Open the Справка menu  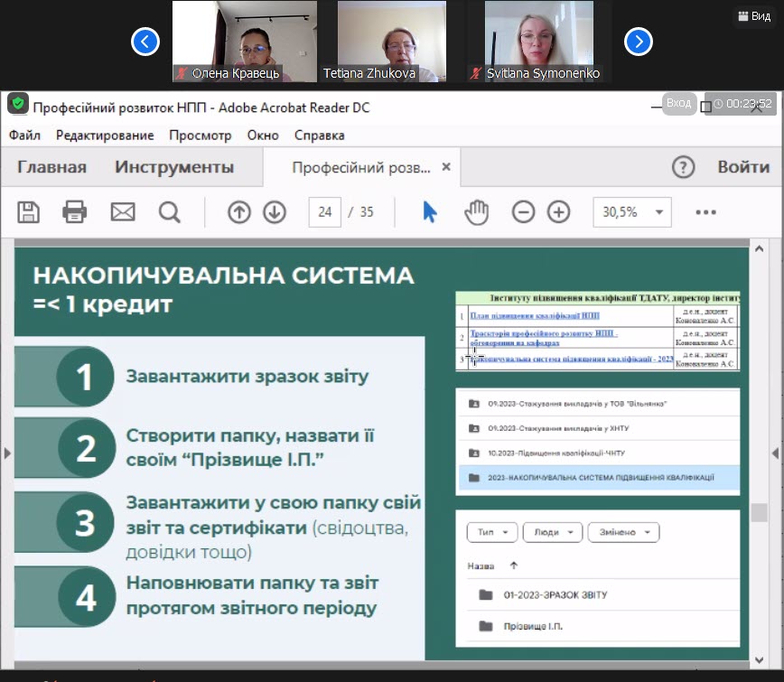tap(319, 135)
